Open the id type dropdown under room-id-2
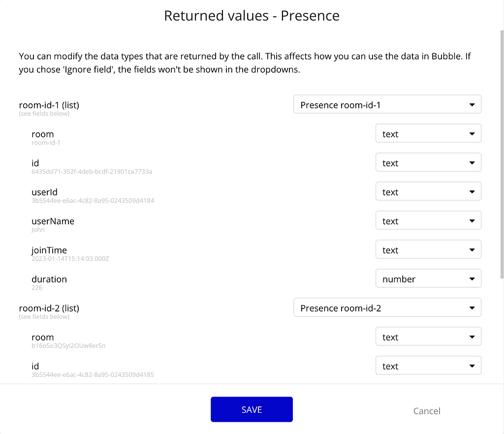Image resolution: width=504 pixels, height=434 pixels. pos(428,366)
